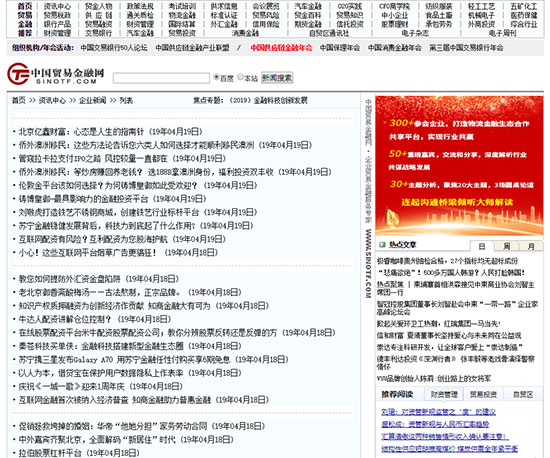Open article 老北京御香斋酸梅汤
550x458 pixels.
(100, 292)
